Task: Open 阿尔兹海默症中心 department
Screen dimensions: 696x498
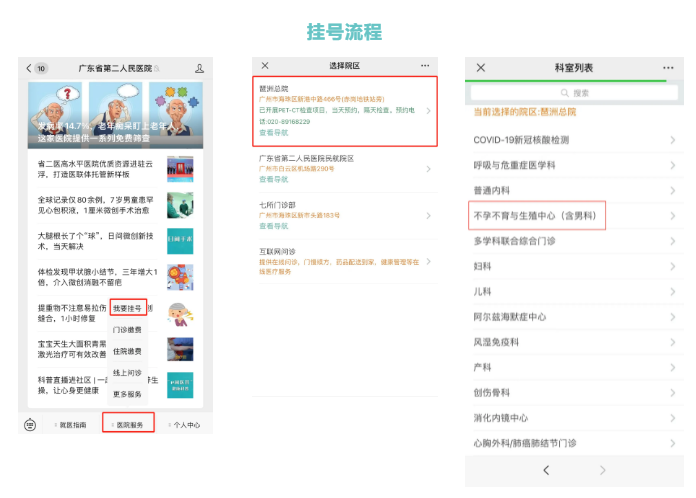Action: (x=574, y=317)
